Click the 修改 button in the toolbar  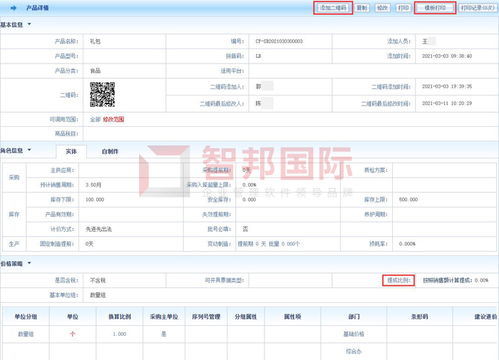[382, 8]
